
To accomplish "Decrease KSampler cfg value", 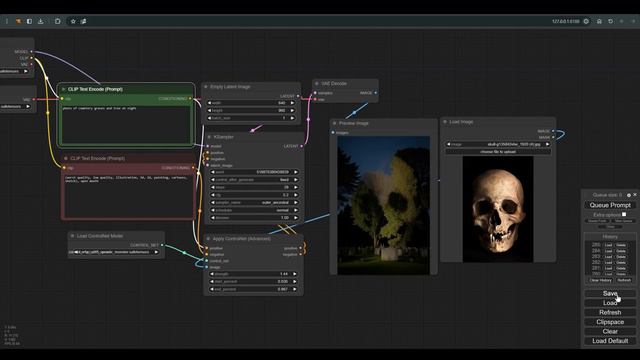I will point(213,195).
